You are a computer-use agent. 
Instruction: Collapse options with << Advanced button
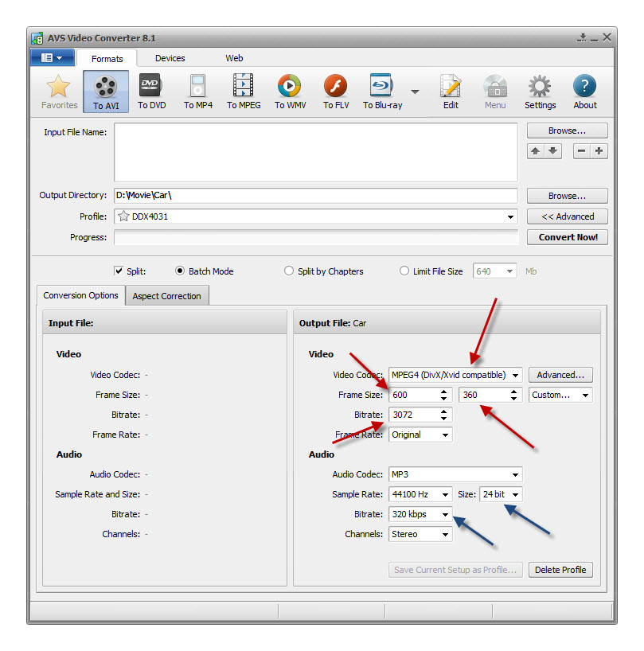click(568, 216)
